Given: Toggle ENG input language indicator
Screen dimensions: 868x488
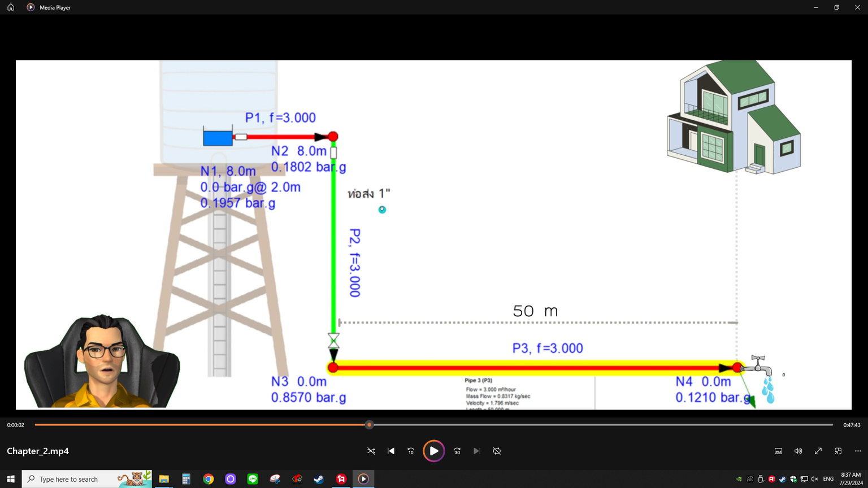Looking at the screenshot, I should point(828,479).
